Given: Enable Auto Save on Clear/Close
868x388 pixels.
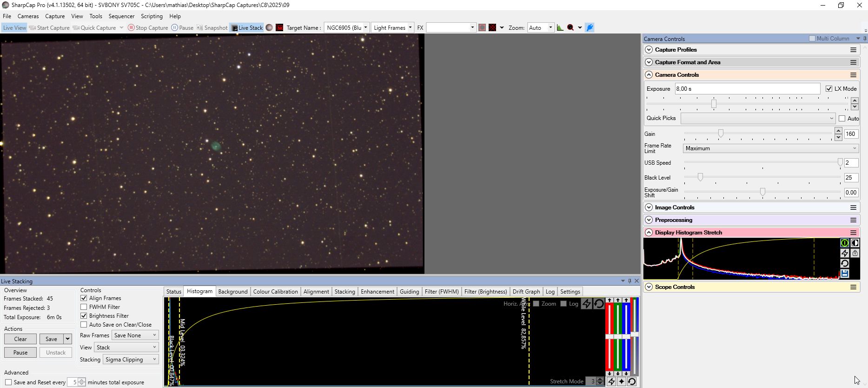Looking at the screenshot, I should click(84, 325).
